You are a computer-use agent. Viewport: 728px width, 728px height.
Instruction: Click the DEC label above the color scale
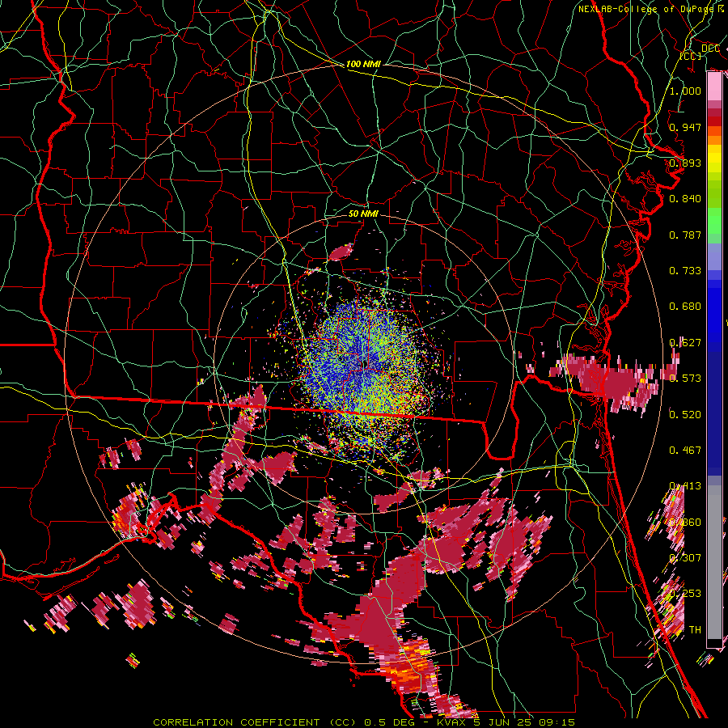(x=710, y=49)
